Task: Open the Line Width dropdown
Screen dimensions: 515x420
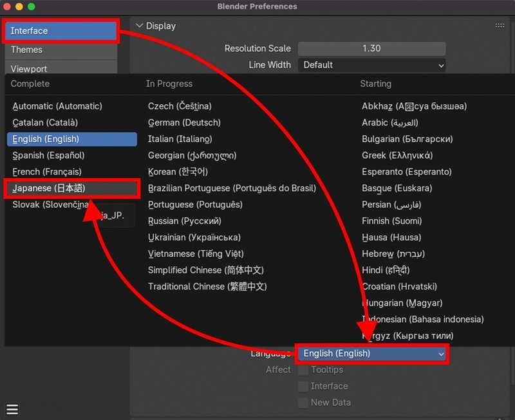Action: 372,65
